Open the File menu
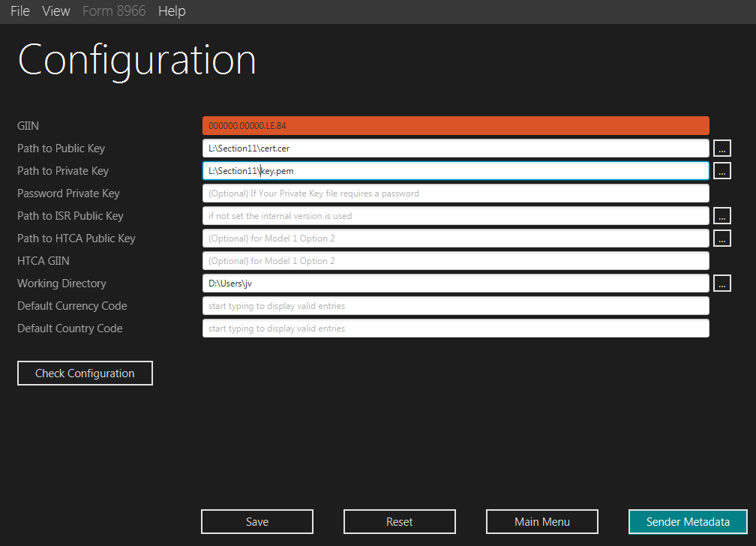This screenshot has width=756, height=546. click(x=19, y=11)
